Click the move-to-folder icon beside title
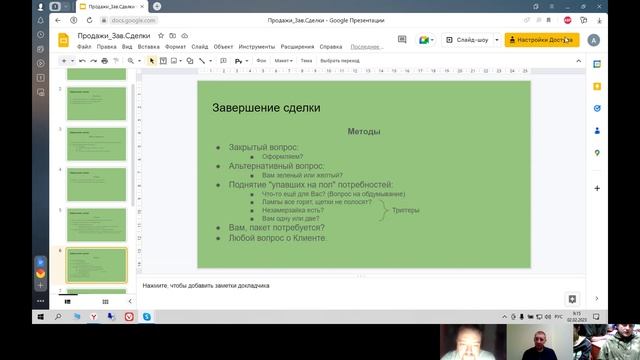640x360 pixels. [x=173, y=36]
